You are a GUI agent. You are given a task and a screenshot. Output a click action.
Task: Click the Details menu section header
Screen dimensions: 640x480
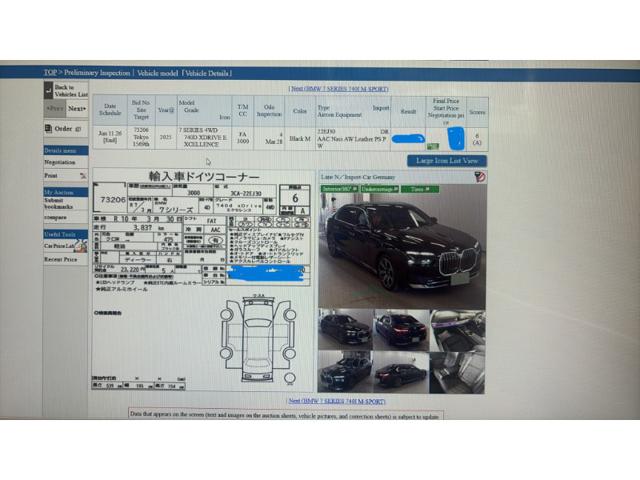click(66, 151)
